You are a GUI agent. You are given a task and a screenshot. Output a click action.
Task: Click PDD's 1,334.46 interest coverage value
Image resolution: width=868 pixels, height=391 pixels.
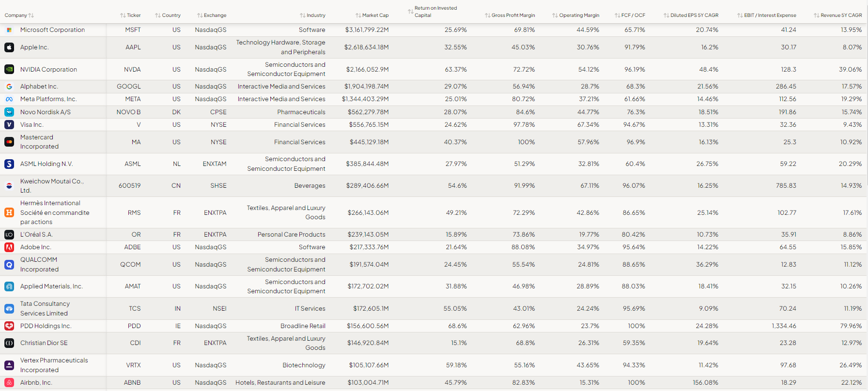(x=784, y=326)
